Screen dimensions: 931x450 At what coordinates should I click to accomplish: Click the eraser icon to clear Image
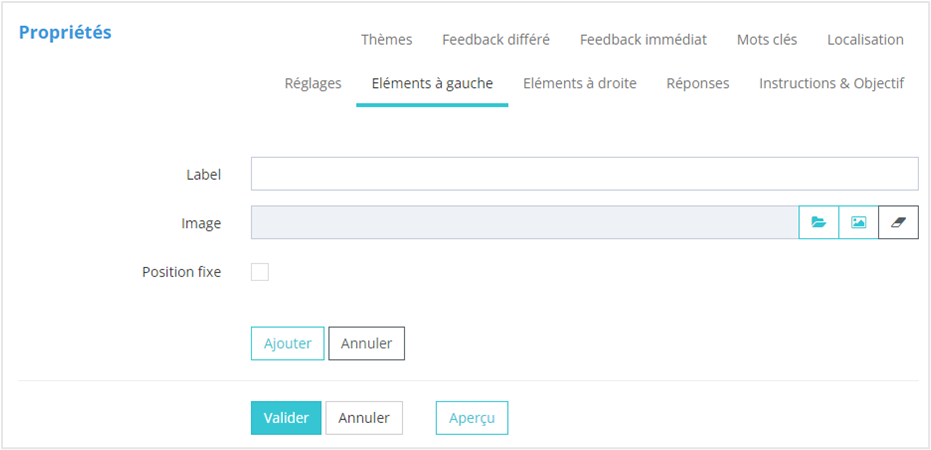pyautogui.click(x=898, y=223)
